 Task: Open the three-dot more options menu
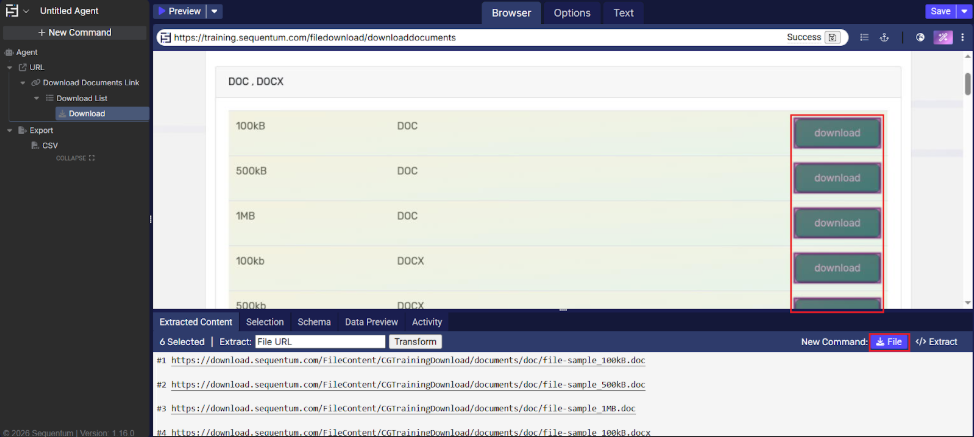[x=964, y=37]
